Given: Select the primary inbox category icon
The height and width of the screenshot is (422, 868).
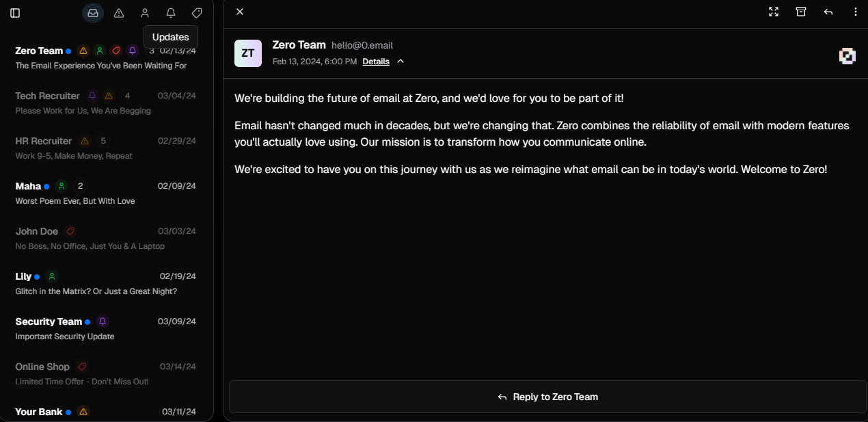Looking at the screenshot, I should click(93, 13).
